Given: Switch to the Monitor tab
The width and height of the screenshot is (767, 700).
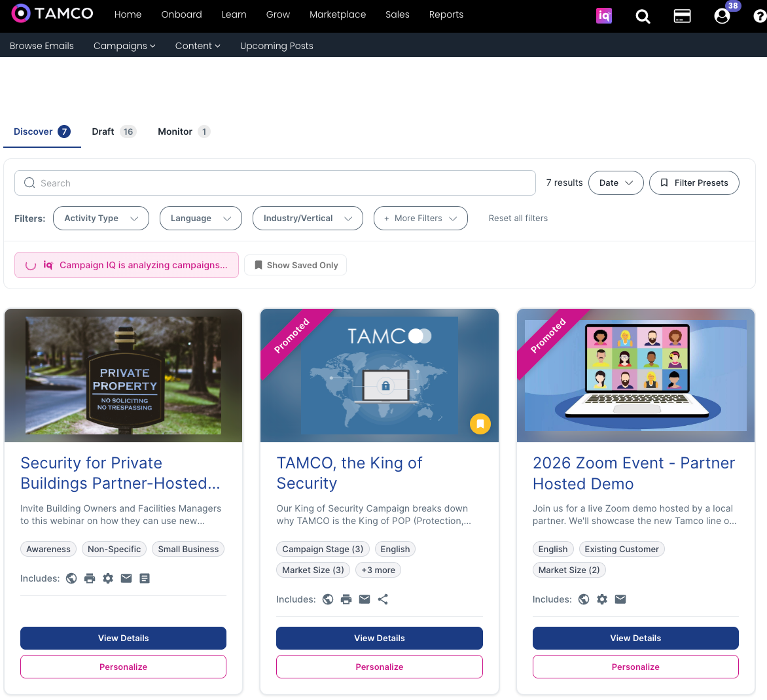Looking at the screenshot, I should (x=184, y=131).
